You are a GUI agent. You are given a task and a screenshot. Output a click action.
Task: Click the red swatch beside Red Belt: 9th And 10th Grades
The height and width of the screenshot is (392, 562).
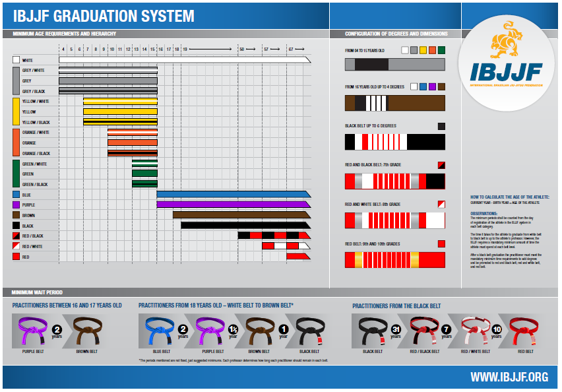click(441, 244)
